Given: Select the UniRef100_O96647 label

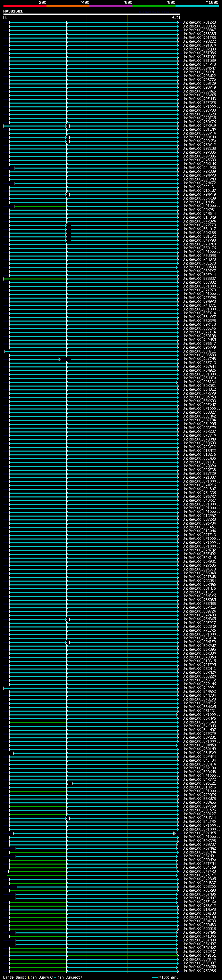Looking at the screenshot, I should click(199, 344).
